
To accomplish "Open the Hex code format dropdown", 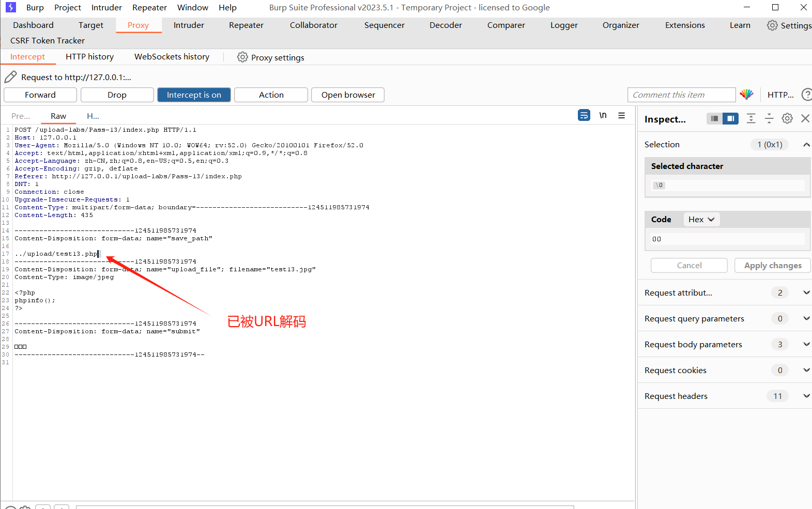I will (x=701, y=220).
